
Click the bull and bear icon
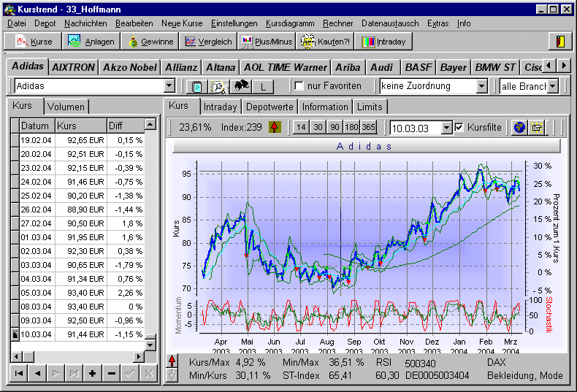click(x=241, y=87)
